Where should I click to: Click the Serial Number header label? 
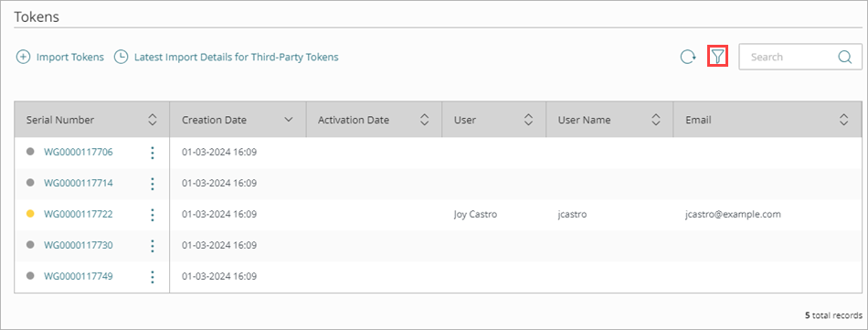pos(59,120)
